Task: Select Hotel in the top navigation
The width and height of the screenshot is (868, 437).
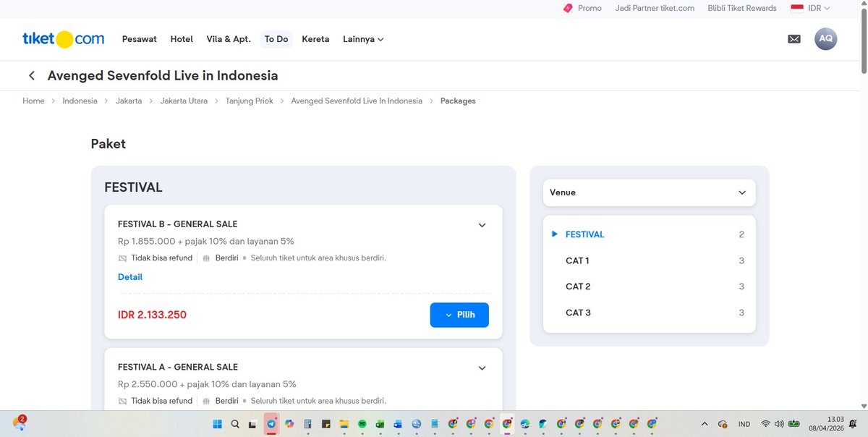Action: point(182,39)
